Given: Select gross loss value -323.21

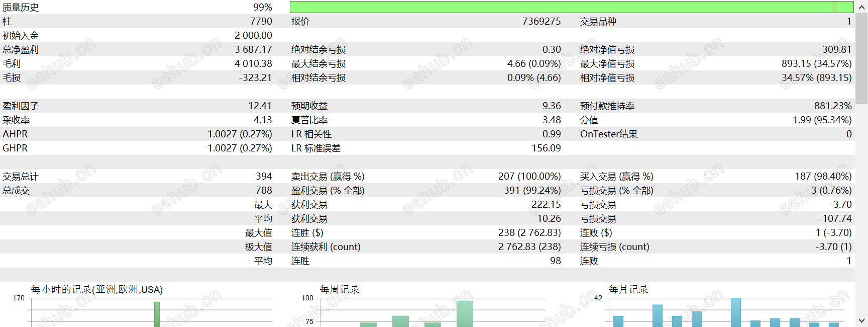Looking at the screenshot, I should [x=255, y=77].
